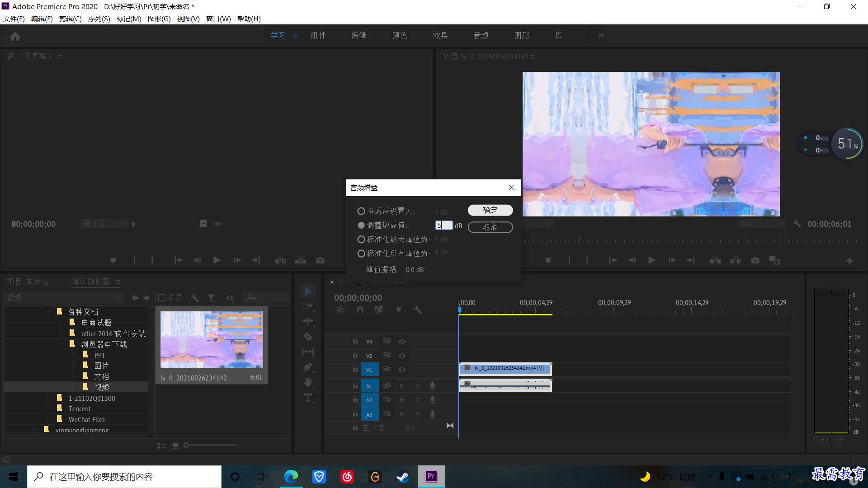Go forward in Media Browser
The width and height of the screenshot is (868, 488).
(146, 298)
